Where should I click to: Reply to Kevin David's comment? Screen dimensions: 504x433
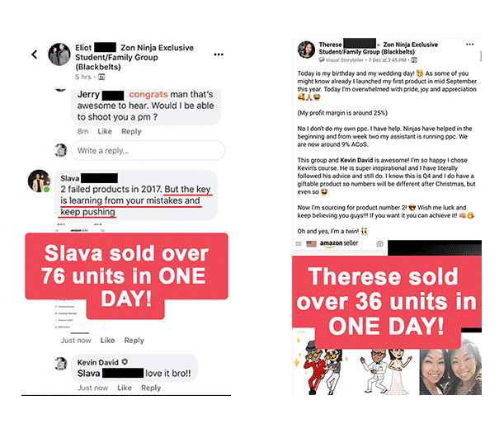pyautogui.click(x=151, y=388)
